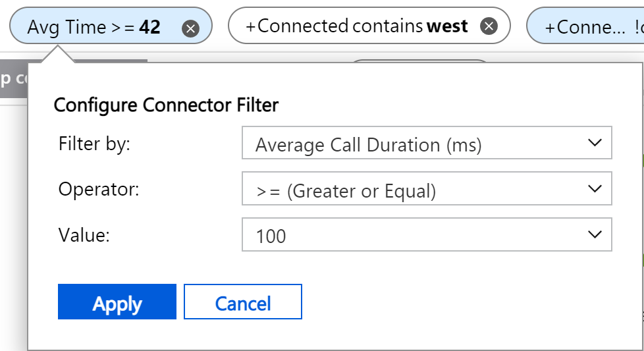Remove the Avg Time >= 42 filter

tap(190, 28)
